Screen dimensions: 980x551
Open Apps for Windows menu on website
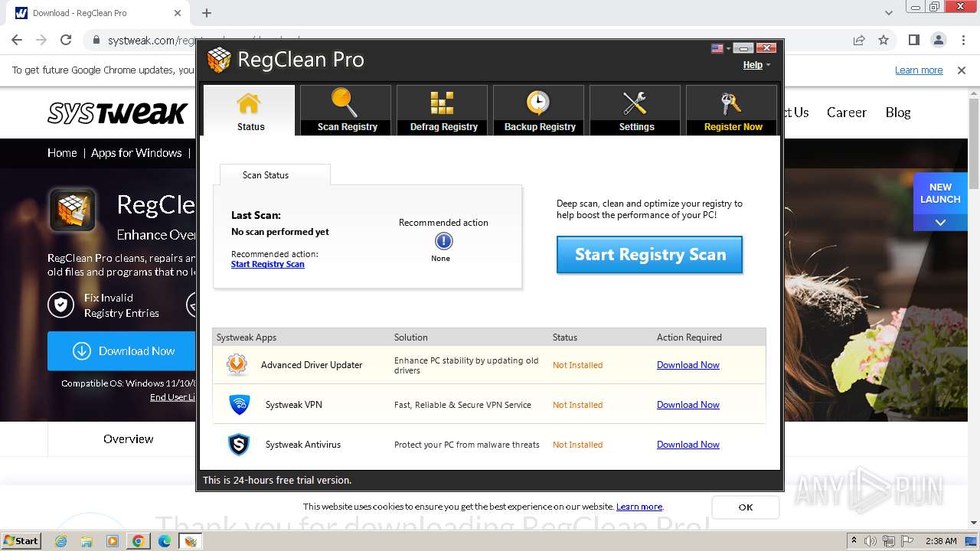pos(136,153)
